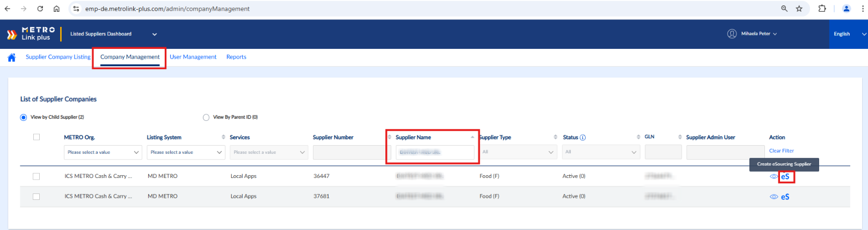The image size is (868, 230).
Task: Focus the Supplier Name filter field
Action: (435, 152)
